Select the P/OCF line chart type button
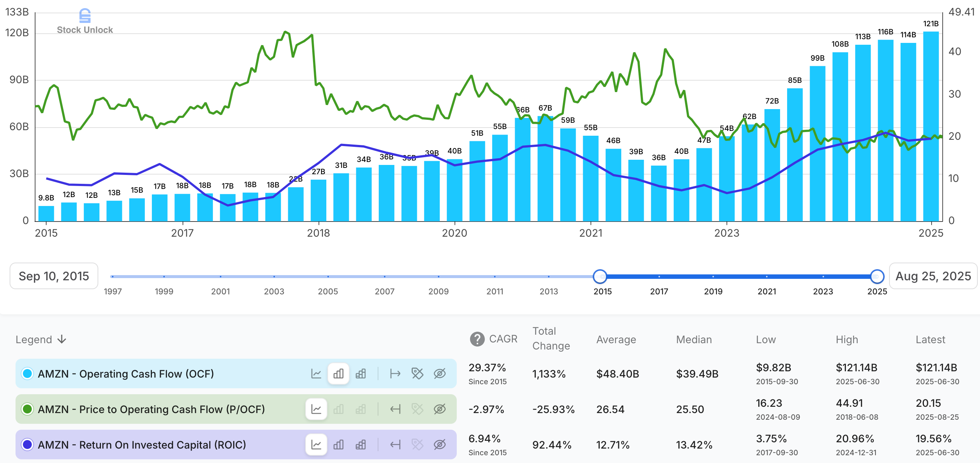This screenshot has height=463, width=980. pos(316,409)
